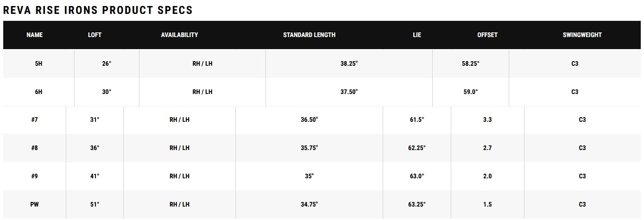Click the Reva Rise Irons Product Specs title
Screen dimensions: 644x220
coord(98,10)
